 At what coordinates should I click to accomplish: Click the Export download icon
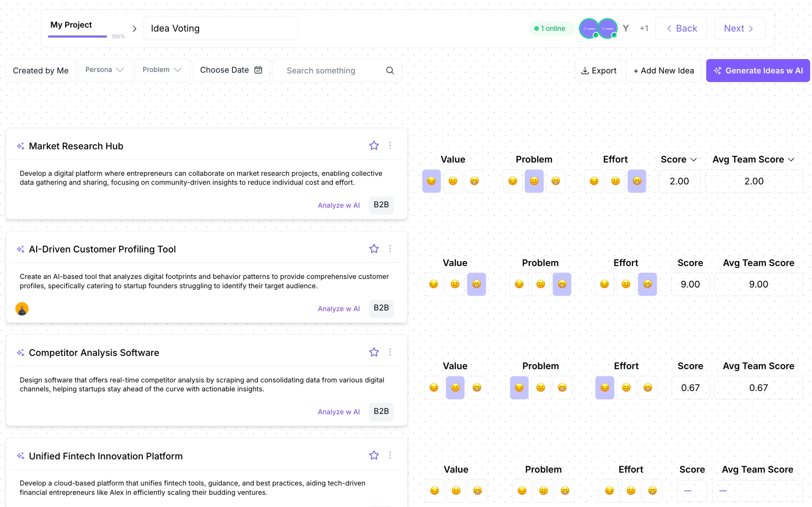pos(585,71)
